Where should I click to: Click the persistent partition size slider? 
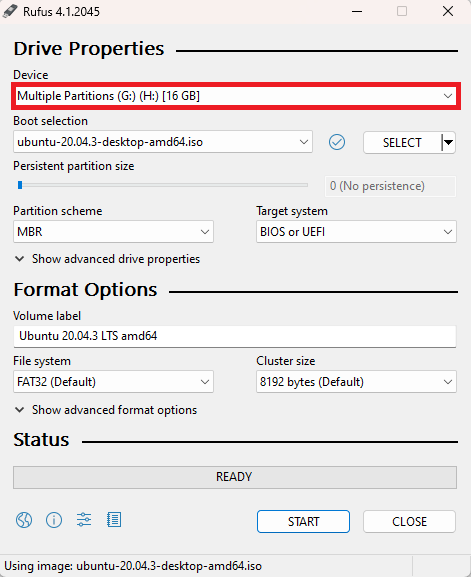click(162, 185)
